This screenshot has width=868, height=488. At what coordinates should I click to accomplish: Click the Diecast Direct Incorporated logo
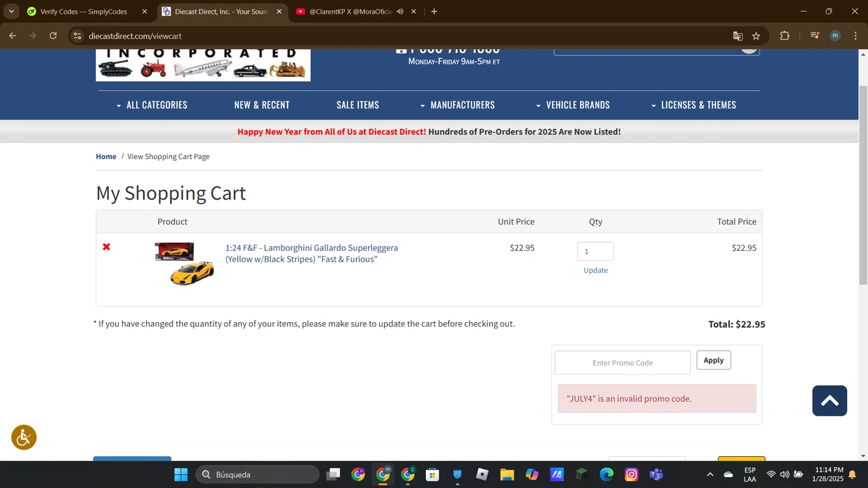pyautogui.click(x=203, y=65)
